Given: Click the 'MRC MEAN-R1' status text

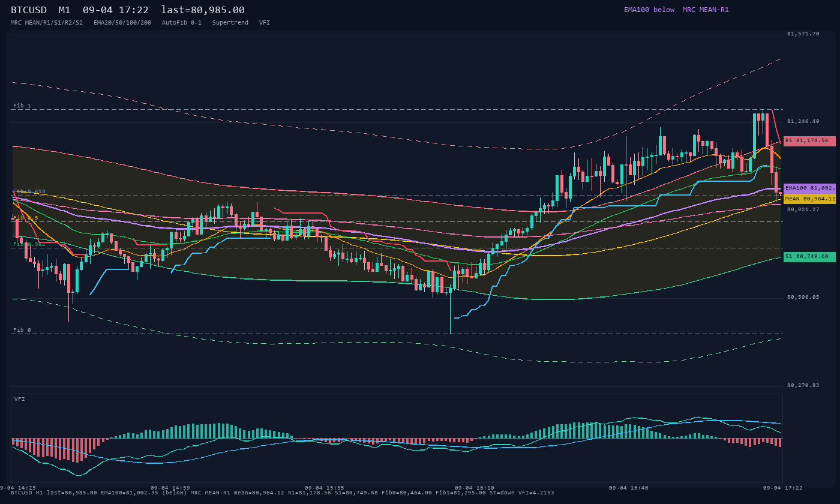Looking at the screenshot, I should coord(706,10).
